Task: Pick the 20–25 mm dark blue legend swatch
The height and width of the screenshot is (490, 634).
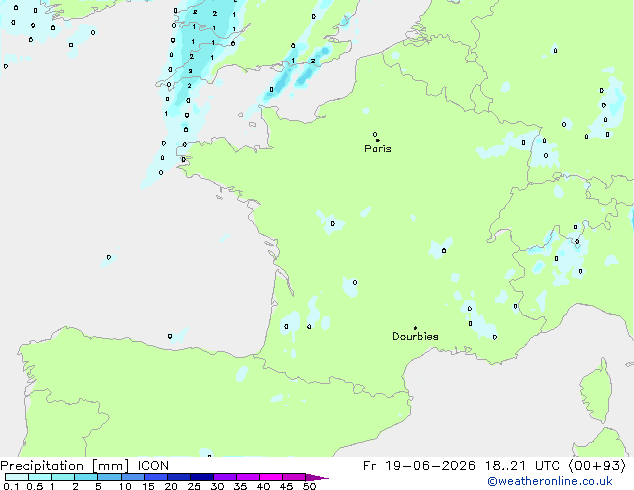Action: 179,477
